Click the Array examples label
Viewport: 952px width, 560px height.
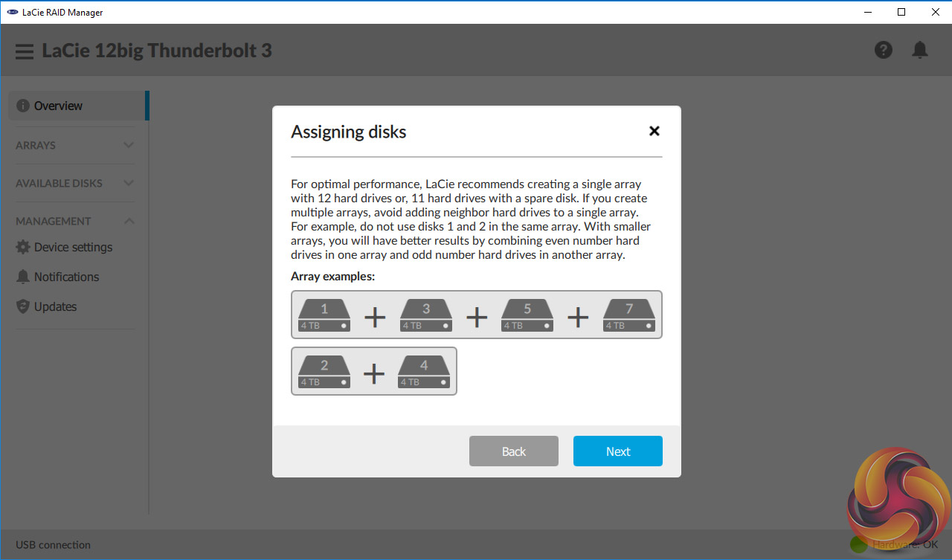(333, 277)
